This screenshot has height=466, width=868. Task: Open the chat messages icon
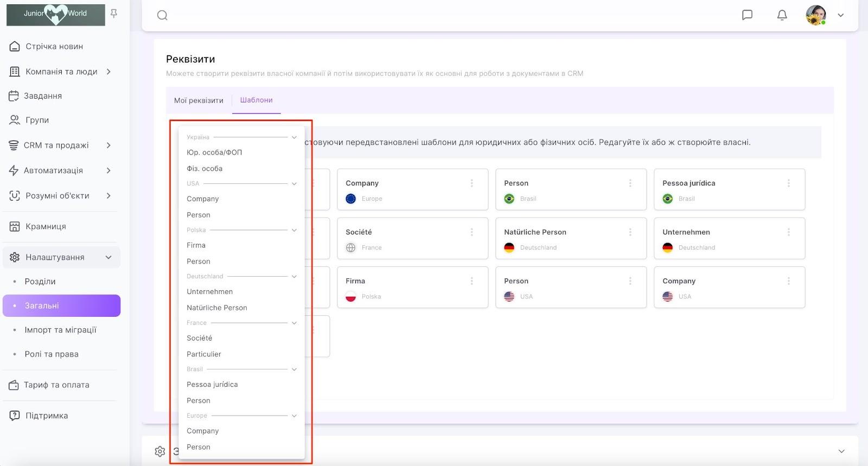click(x=747, y=15)
